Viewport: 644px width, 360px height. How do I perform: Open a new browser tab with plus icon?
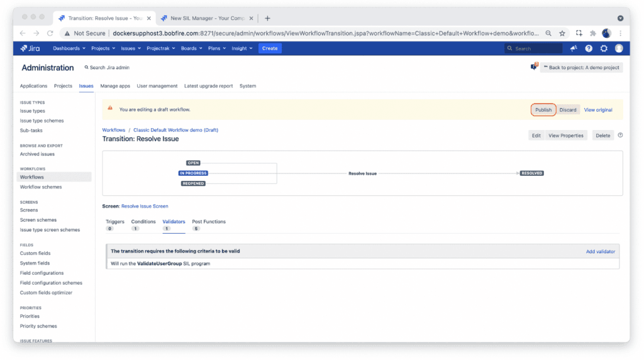click(267, 18)
